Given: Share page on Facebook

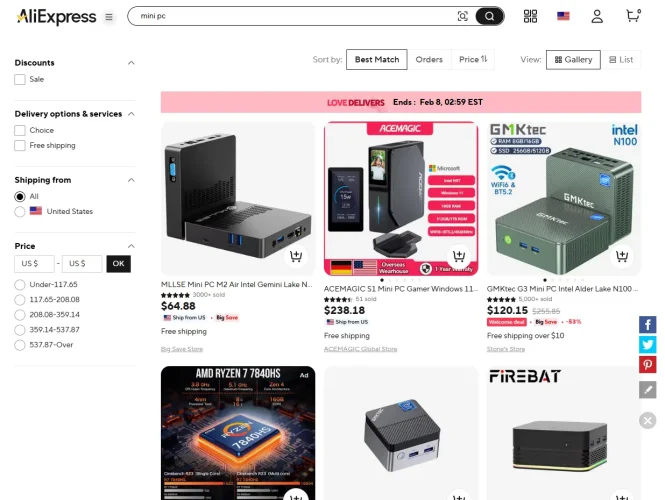Looking at the screenshot, I should click(648, 325).
